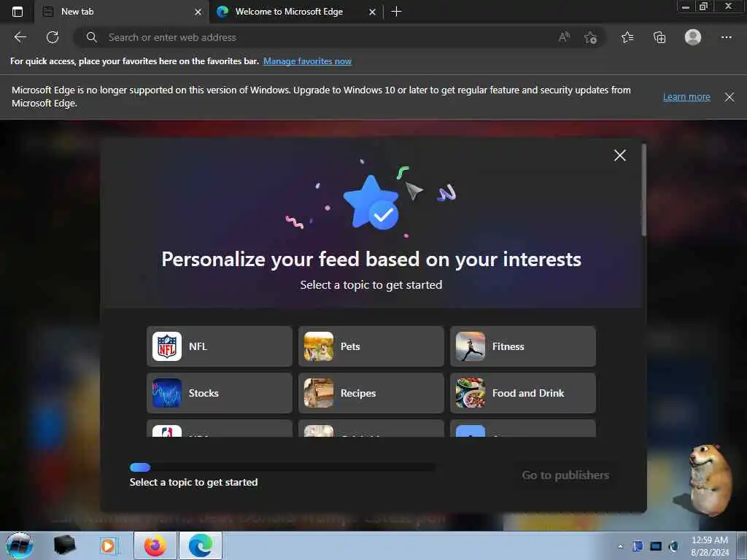Click the Microsoft Edge taskbar icon
This screenshot has width=747, height=560.
click(x=201, y=545)
